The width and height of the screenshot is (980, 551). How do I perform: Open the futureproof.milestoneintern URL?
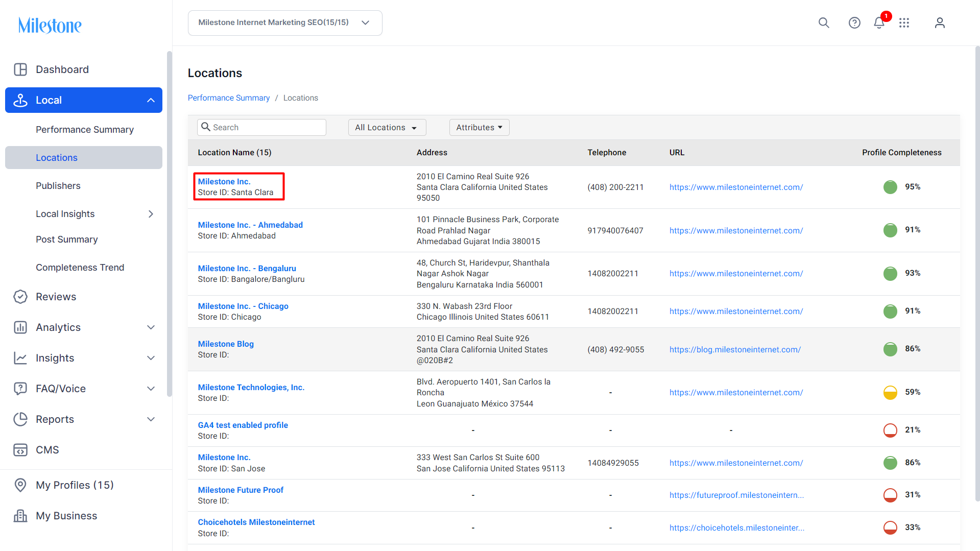[x=736, y=495]
